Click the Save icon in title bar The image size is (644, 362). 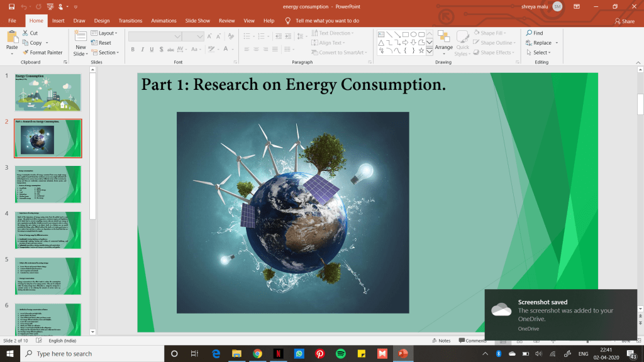[x=13, y=6]
